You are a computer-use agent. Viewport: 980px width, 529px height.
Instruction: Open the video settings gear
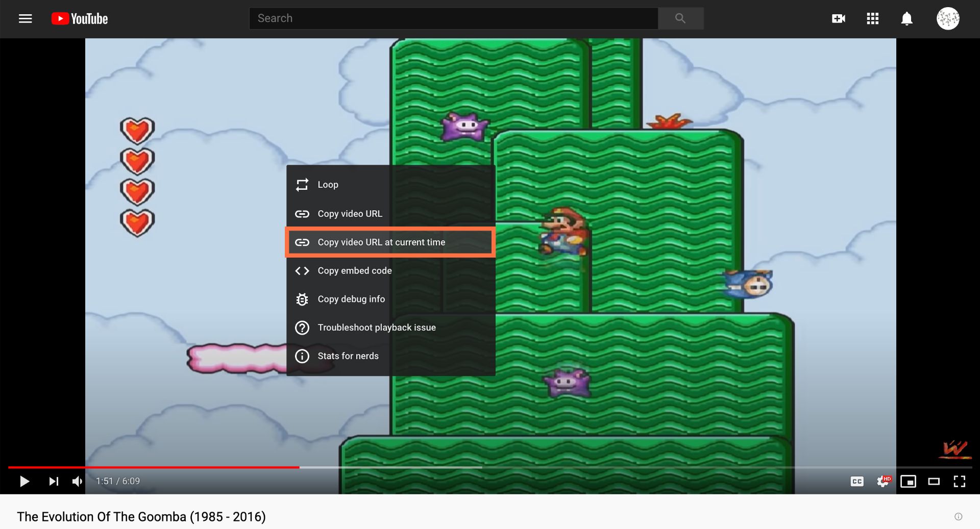883,481
